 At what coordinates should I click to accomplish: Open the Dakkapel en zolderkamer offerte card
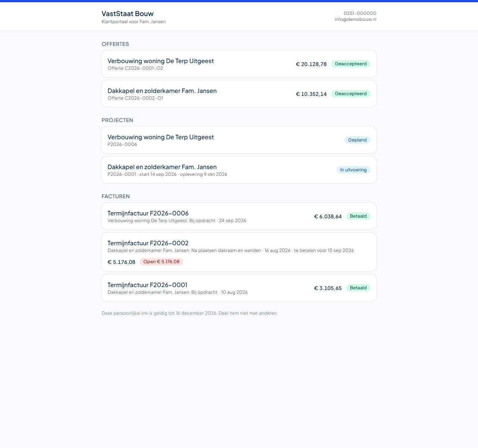239,94
